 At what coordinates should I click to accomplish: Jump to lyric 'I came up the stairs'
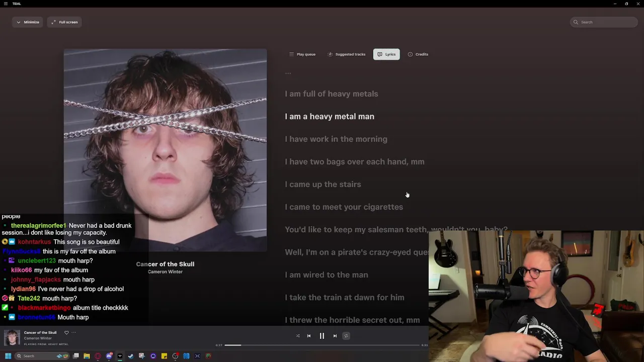323,185
